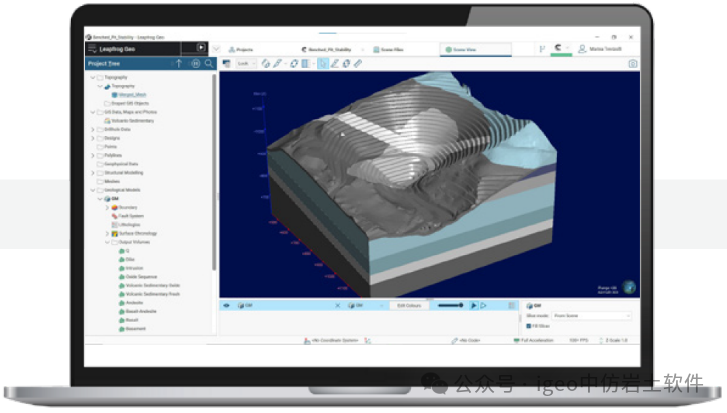The height and width of the screenshot is (413, 727).
Task: Click the search icon in Project Tree
Action: click(x=208, y=63)
